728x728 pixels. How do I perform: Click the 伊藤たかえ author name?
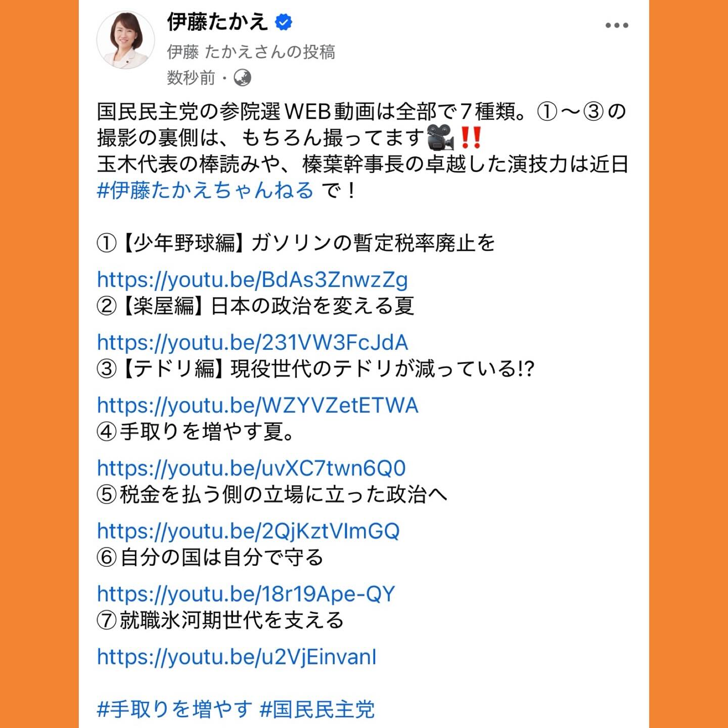point(217,22)
